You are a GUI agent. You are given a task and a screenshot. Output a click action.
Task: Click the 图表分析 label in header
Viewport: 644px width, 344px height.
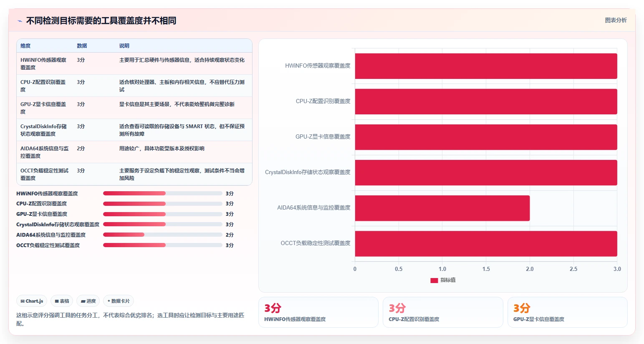click(x=616, y=20)
